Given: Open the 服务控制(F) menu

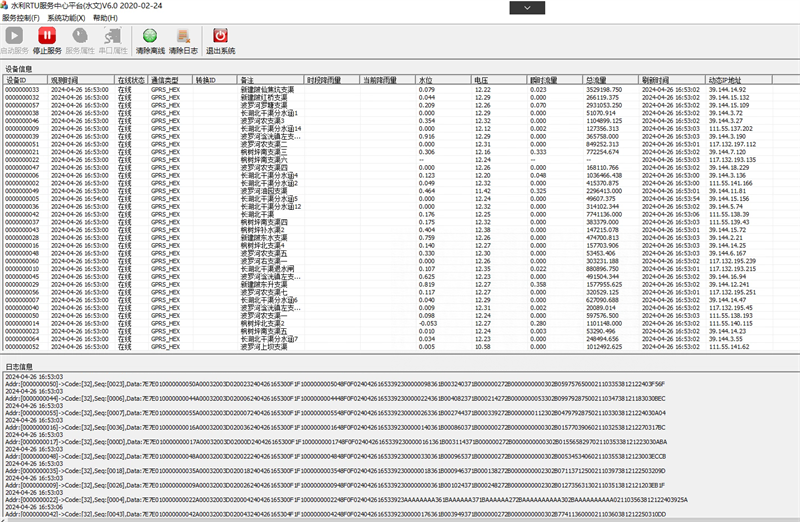Looking at the screenshot, I should tap(20, 18).
